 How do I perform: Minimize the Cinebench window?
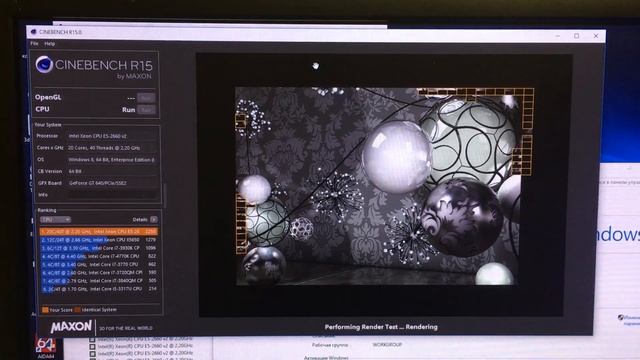(x=558, y=36)
